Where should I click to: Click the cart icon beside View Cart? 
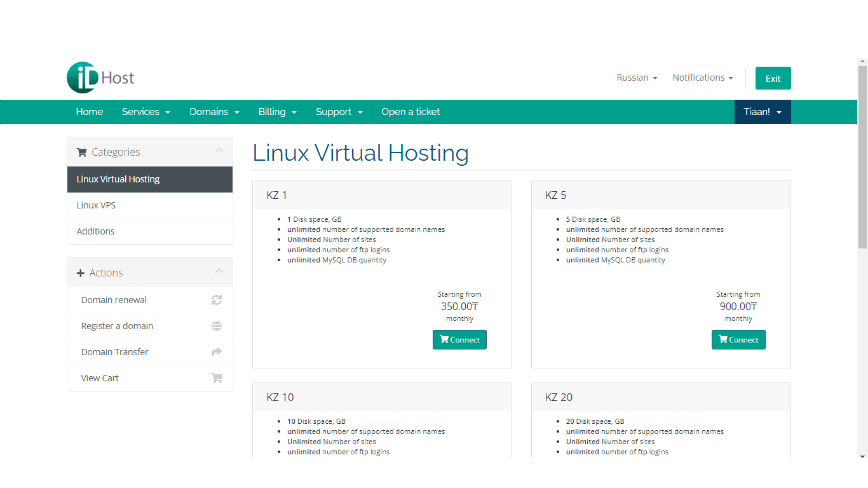pos(217,378)
